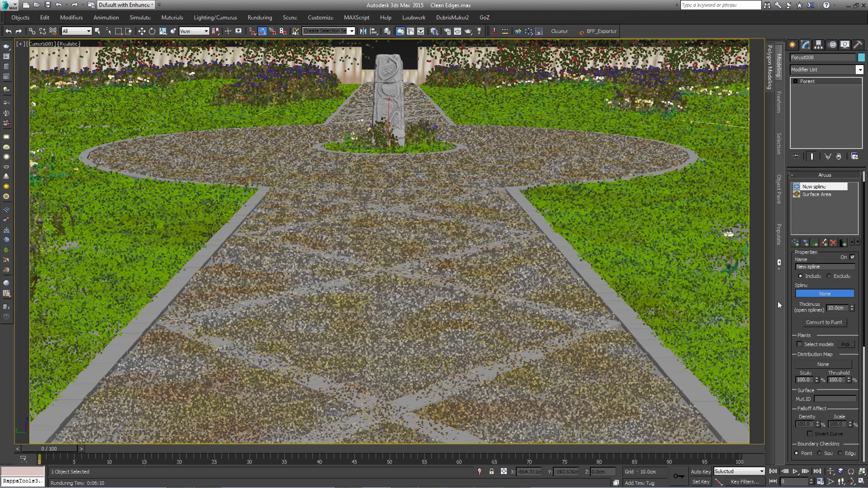868x488 pixels.
Task: Open the Modify panel tab
Action: pos(805,44)
